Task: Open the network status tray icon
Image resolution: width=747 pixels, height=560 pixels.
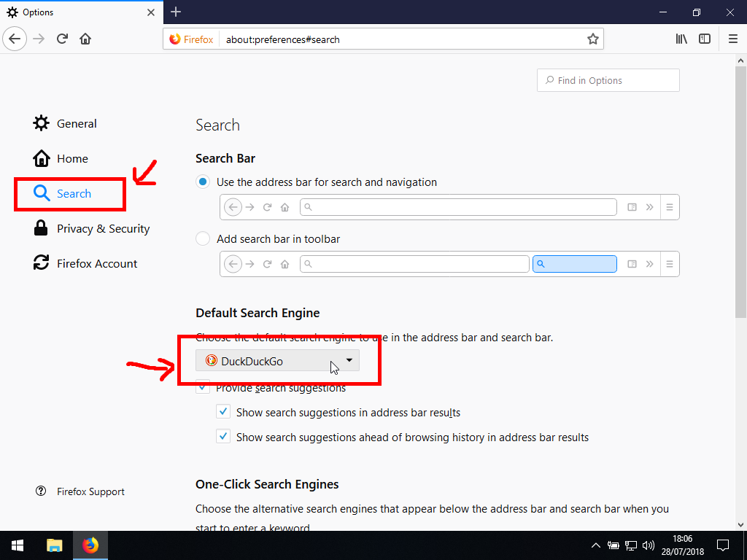Action: click(x=631, y=545)
